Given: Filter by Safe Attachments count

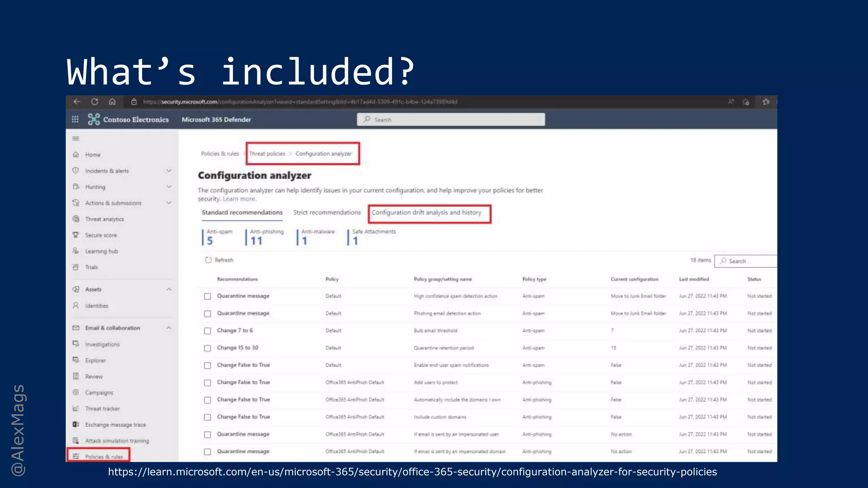Looking at the screenshot, I should pos(372,237).
